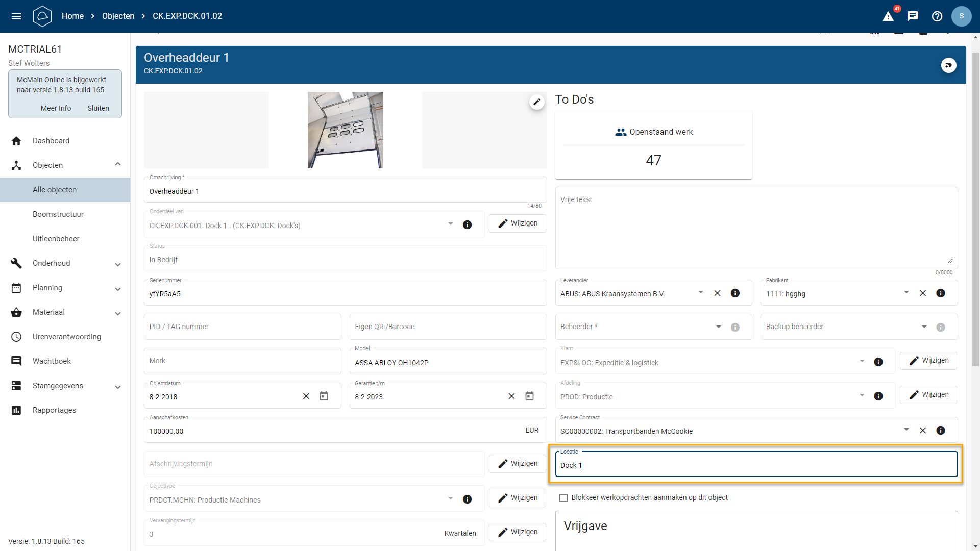Open Boomstructuur in the sidebar
Image resolution: width=980 pixels, height=551 pixels.
[58, 214]
